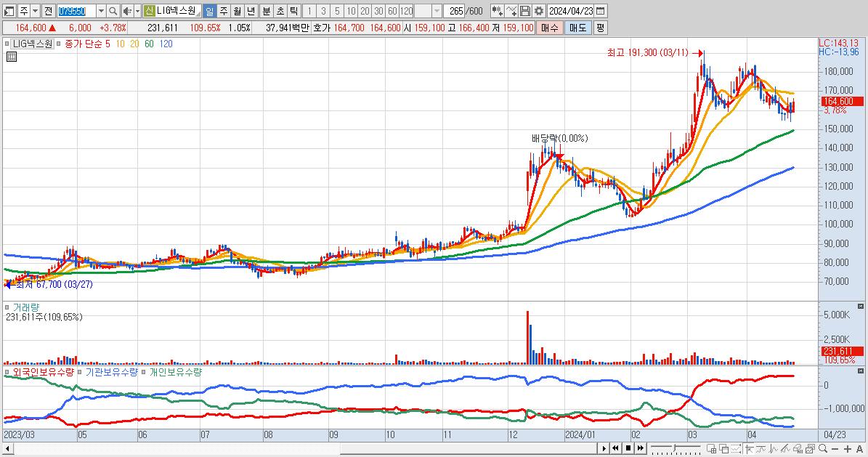Image resolution: width=868 pixels, height=457 pixels.
Task: Click the add-candle-chart icon
Action: pyautogui.click(x=497, y=11)
